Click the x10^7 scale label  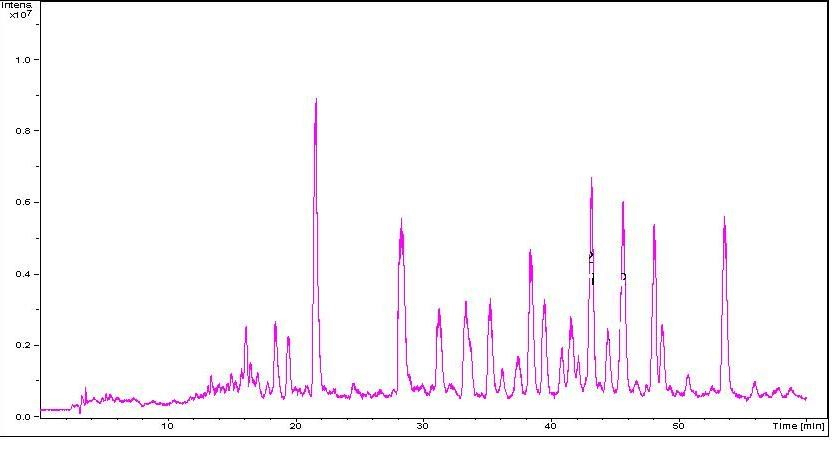tap(20, 15)
